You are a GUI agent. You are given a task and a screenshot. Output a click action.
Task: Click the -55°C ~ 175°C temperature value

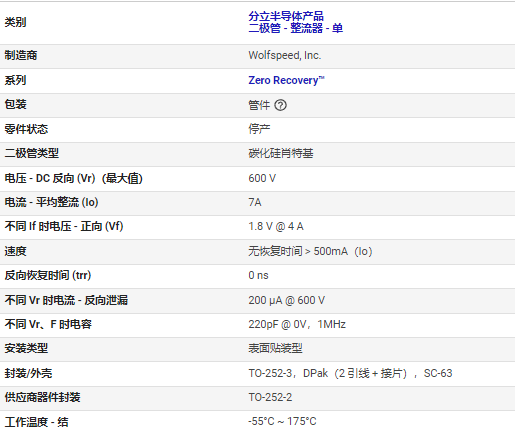pyautogui.click(x=282, y=421)
